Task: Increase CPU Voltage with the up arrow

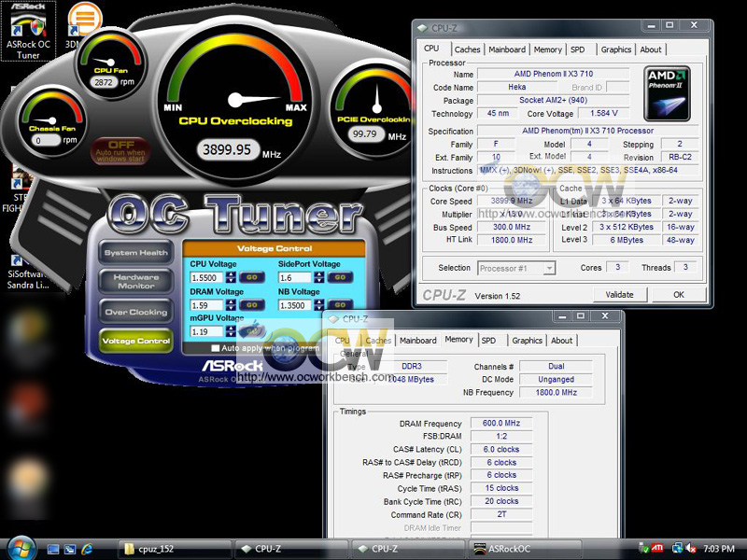Action: [x=231, y=274]
